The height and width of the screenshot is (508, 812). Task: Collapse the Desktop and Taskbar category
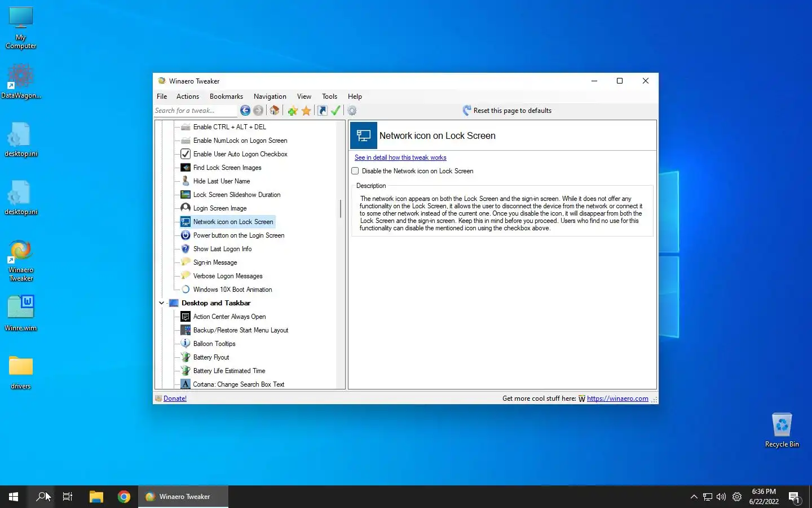click(x=162, y=303)
